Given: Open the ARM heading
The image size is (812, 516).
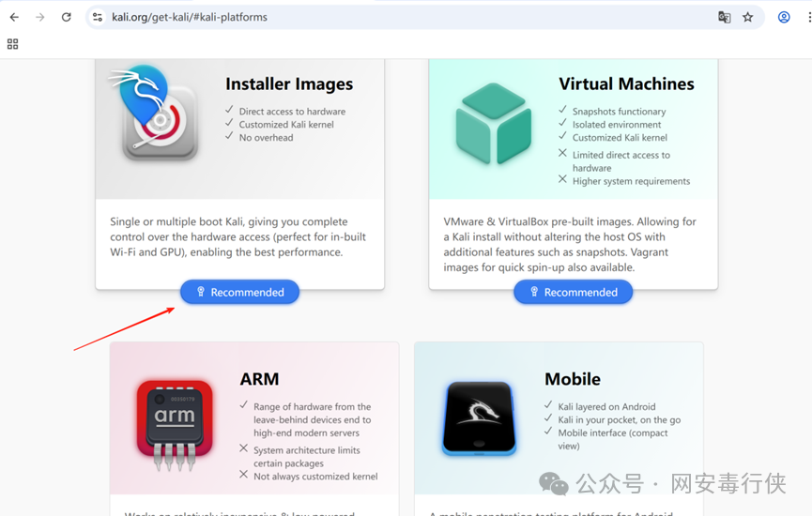Looking at the screenshot, I should click(259, 379).
